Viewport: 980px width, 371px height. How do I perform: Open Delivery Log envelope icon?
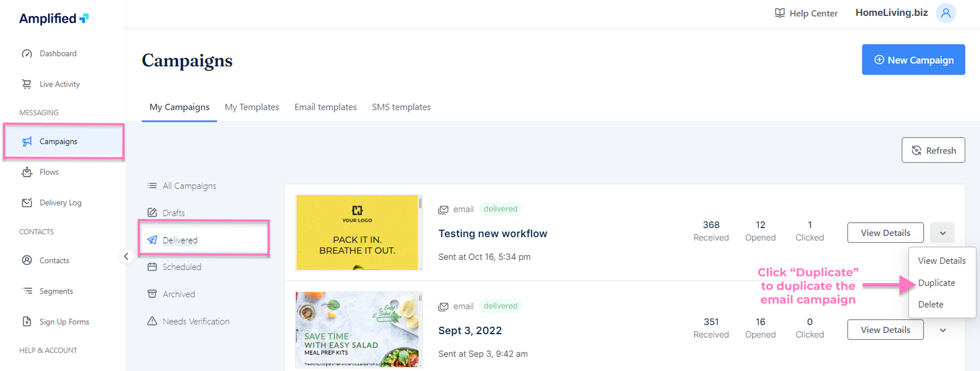tap(27, 203)
